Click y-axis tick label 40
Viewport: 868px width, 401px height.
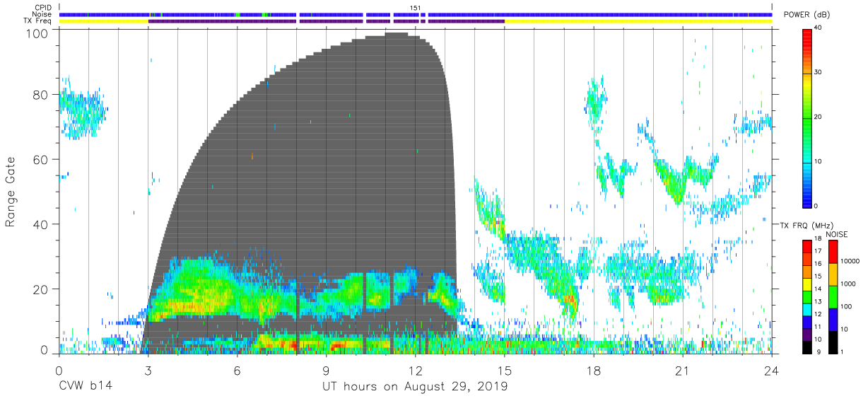tap(41, 224)
